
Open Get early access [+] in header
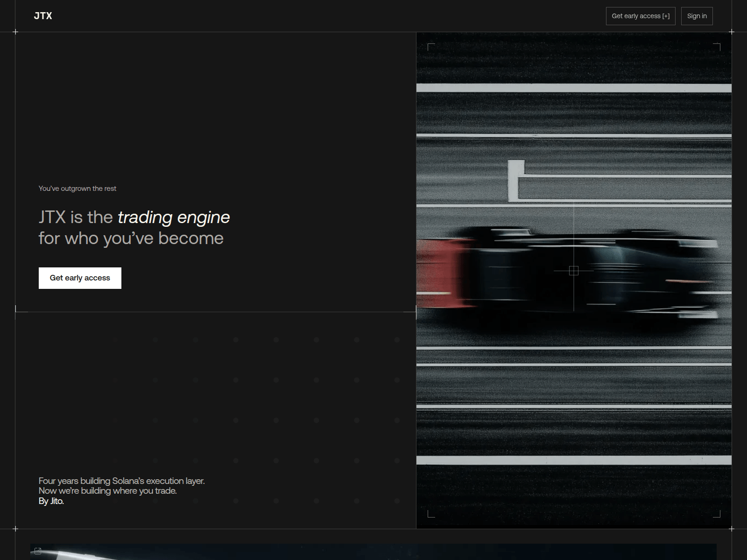(x=641, y=16)
